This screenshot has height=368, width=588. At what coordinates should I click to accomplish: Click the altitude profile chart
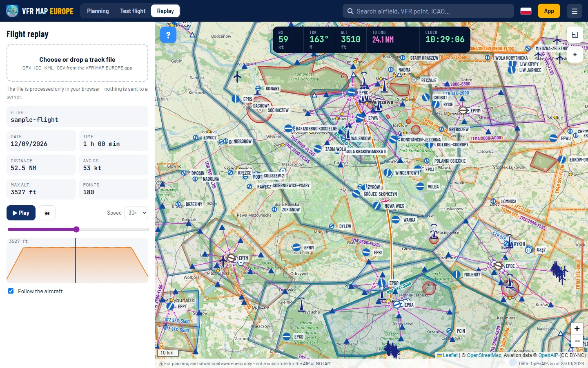[78, 260]
